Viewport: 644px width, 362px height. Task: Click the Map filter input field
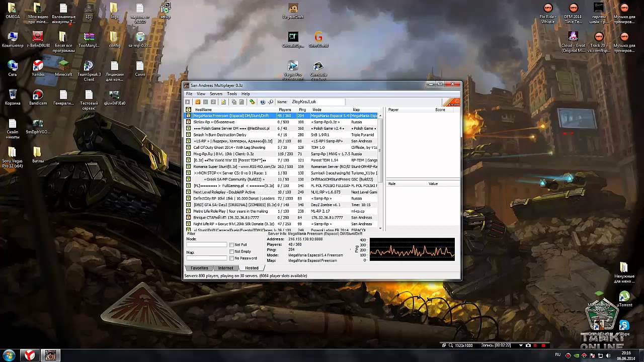(x=206, y=258)
